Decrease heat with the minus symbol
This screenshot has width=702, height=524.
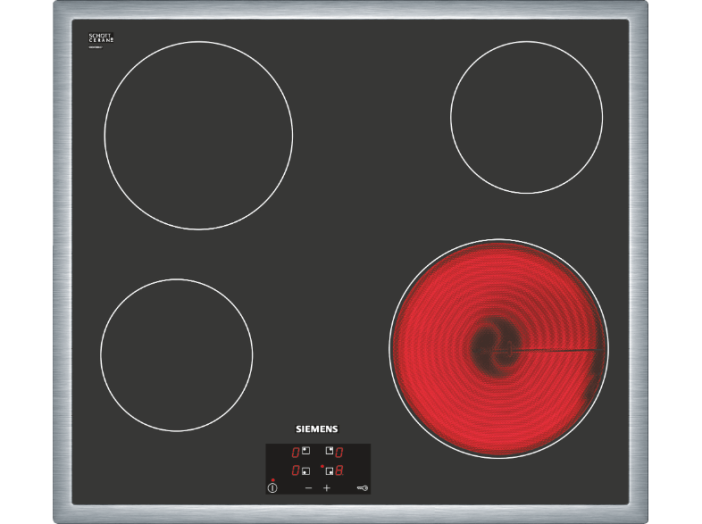coord(308,488)
